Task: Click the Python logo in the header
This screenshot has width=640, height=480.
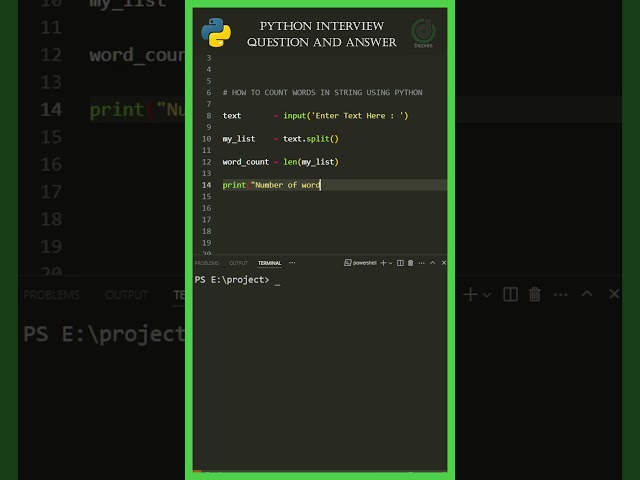Action: click(216, 32)
